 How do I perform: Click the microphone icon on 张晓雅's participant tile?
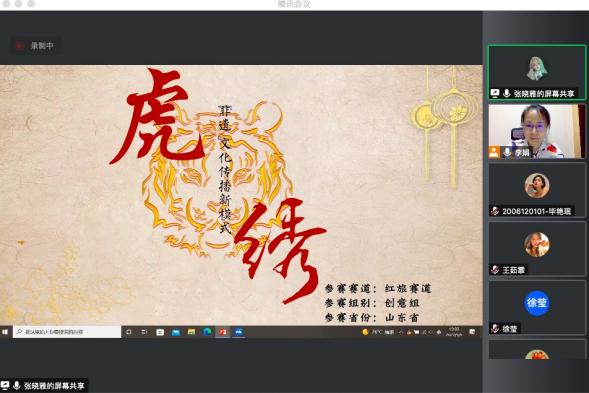506,93
